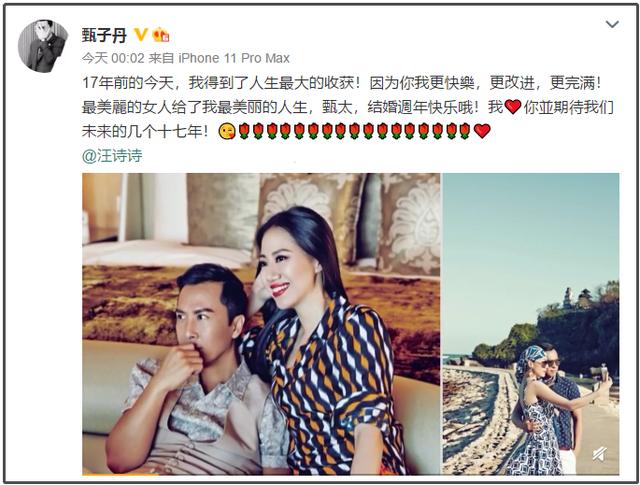Click the final red heart emoji
The height and width of the screenshot is (485, 640).
click(482, 131)
